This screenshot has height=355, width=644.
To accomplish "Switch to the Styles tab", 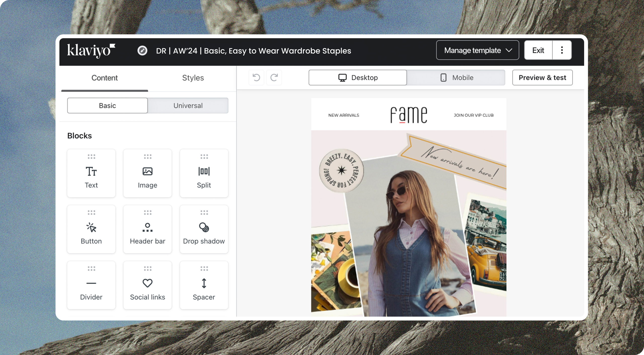I will pyautogui.click(x=193, y=78).
